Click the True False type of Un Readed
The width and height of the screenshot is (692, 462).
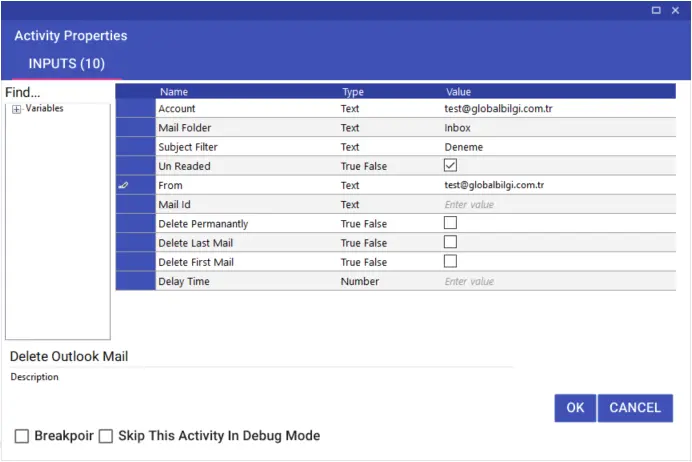(x=364, y=166)
